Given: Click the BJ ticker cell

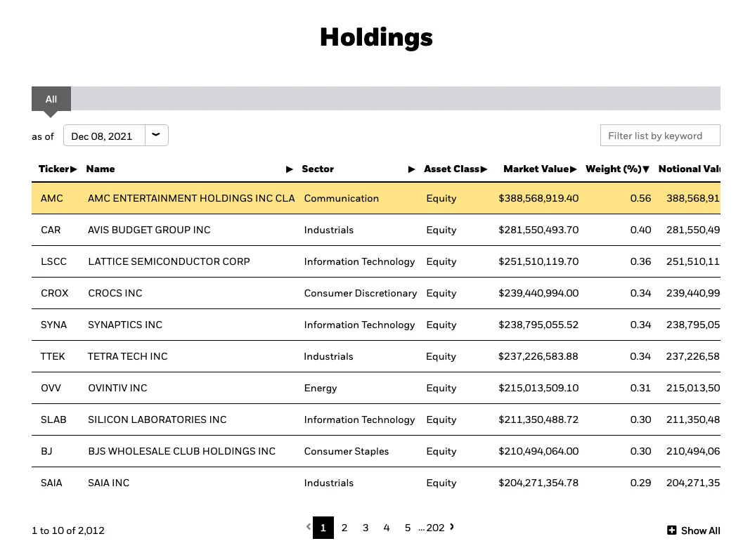Looking at the screenshot, I should coord(46,452).
